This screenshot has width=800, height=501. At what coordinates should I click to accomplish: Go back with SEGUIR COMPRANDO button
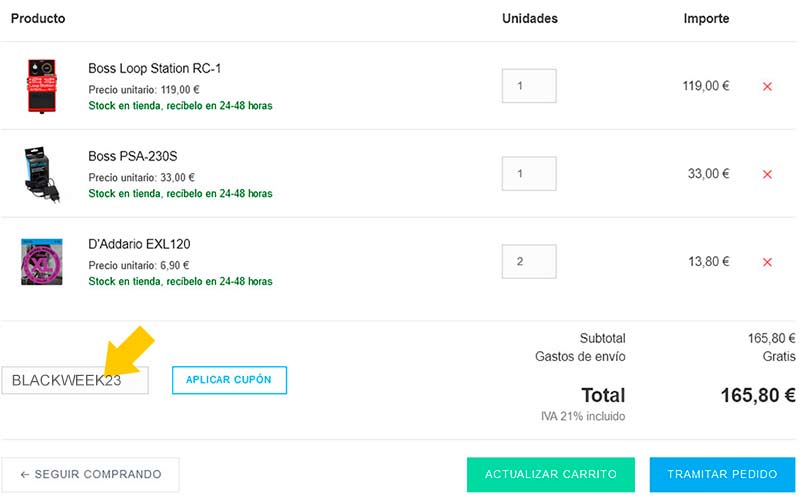pos(90,474)
